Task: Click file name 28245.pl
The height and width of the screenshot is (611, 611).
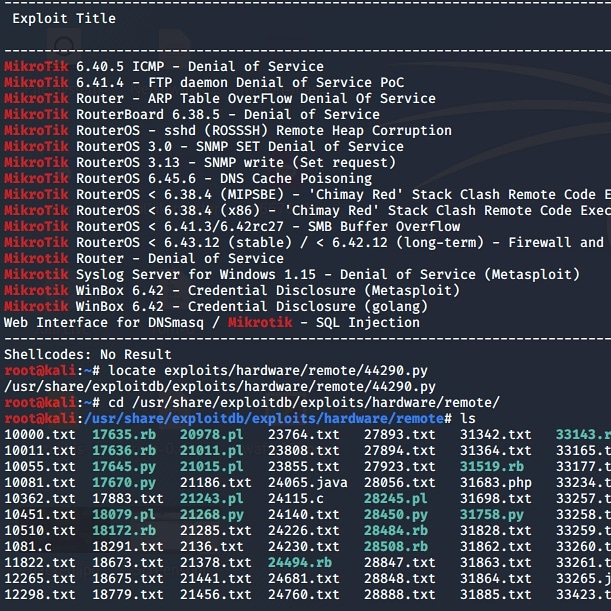Action: coord(396,498)
